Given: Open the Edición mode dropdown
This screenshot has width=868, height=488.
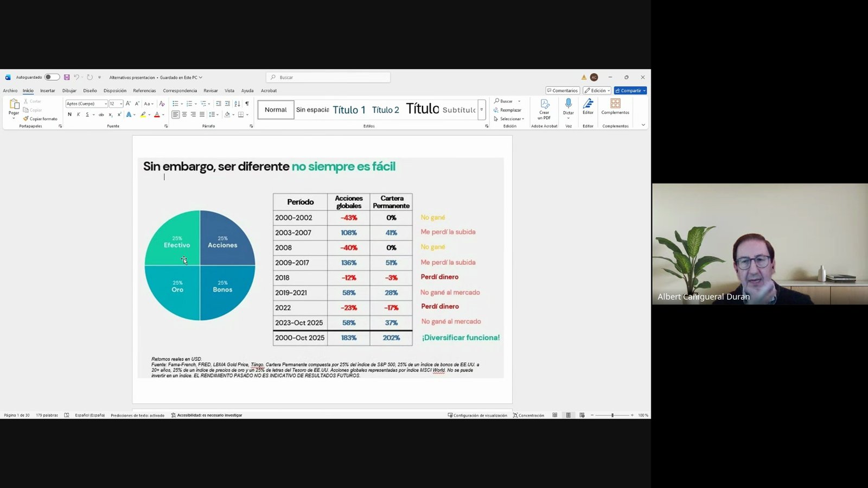Looking at the screenshot, I should coord(597,91).
